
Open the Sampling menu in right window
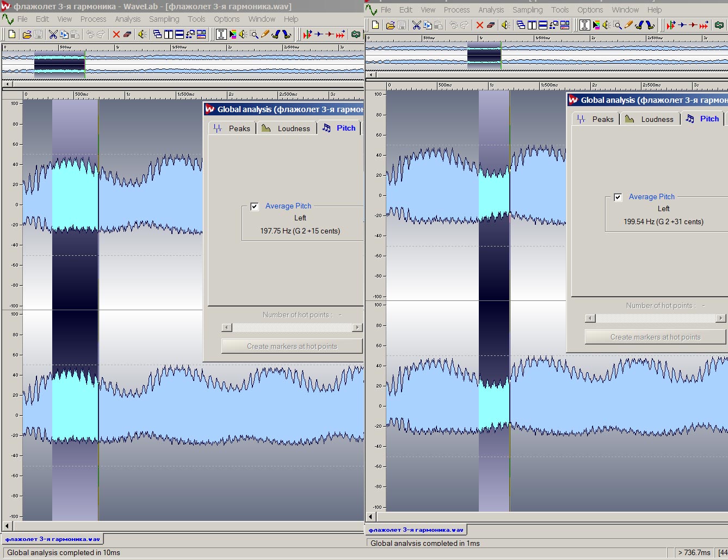click(x=527, y=10)
